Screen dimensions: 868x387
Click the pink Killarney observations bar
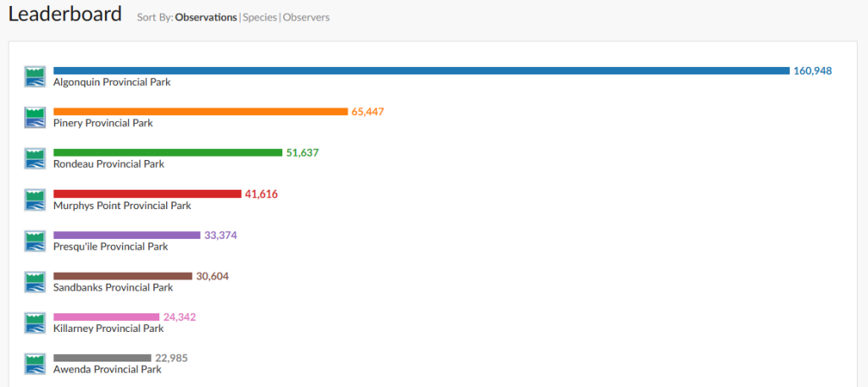click(106, 317)
